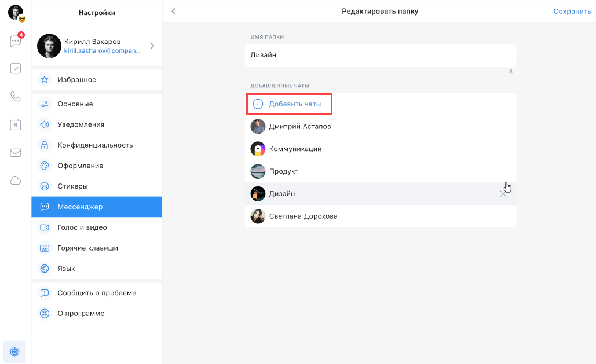This screenshot has width=596, height=364.
Task: Open Уведомления settings section
Action: (x=97, y=124)
